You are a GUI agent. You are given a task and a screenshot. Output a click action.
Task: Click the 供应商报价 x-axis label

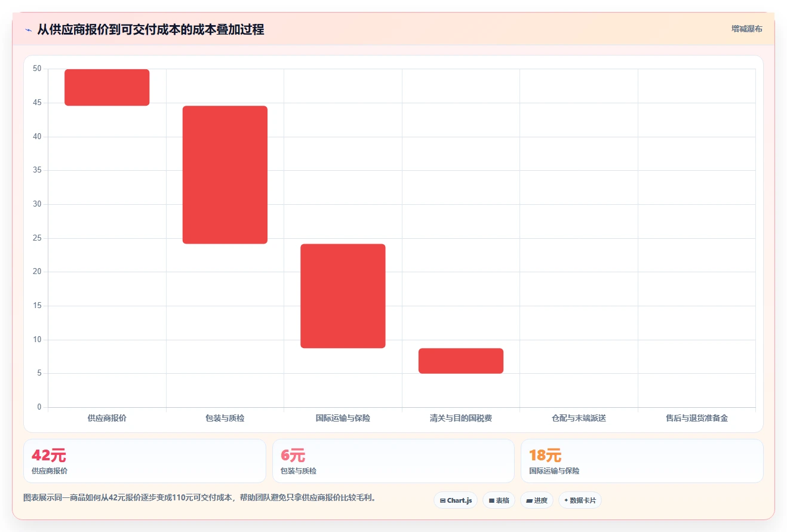107,418
